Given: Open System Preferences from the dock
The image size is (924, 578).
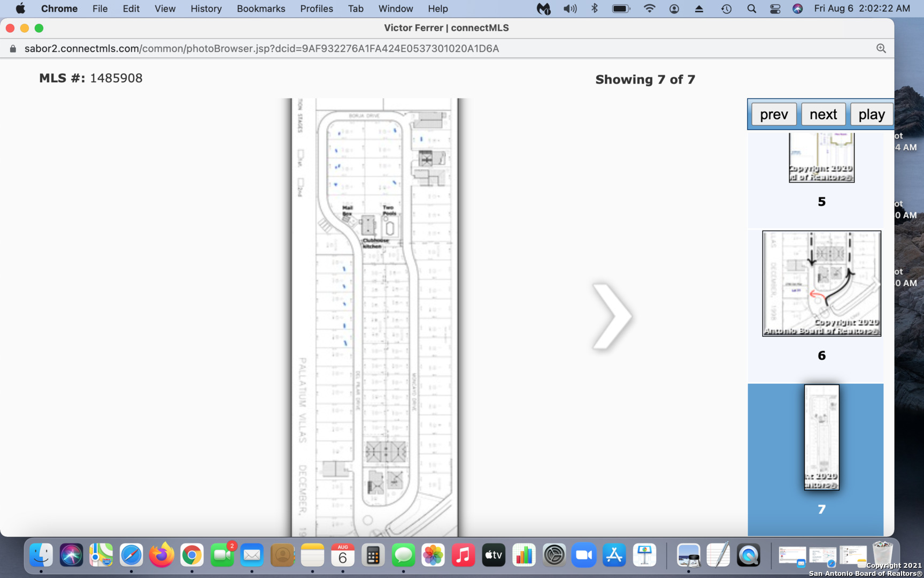Looking at the screenshot, I should tap(554, 556).
